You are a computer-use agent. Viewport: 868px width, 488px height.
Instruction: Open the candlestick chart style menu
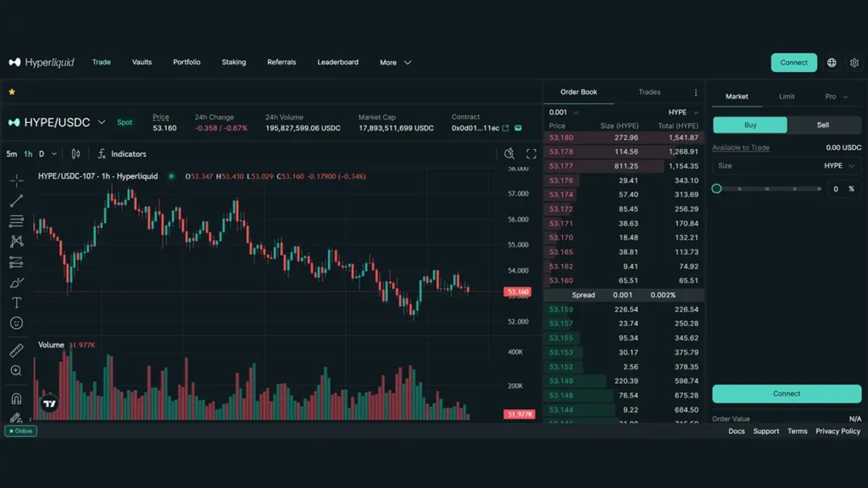[x=75, y=154]
